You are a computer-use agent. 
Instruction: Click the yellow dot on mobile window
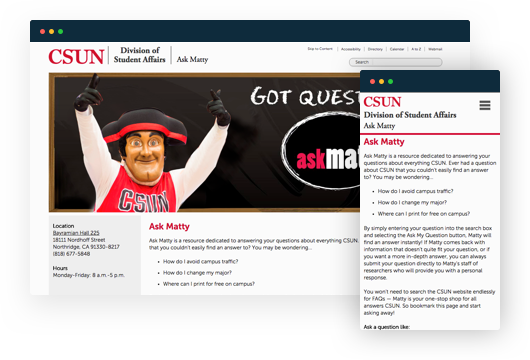coord(381,81)
